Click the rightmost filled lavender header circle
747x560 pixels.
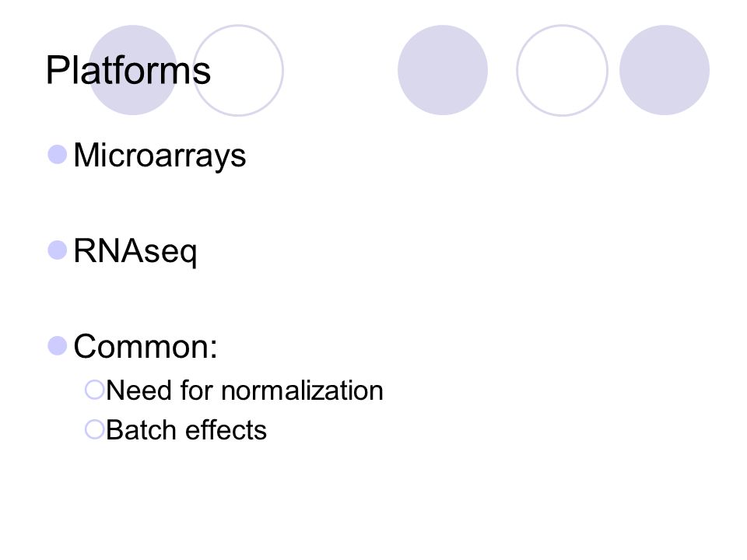pyautogui.click(x=665, y=70)
